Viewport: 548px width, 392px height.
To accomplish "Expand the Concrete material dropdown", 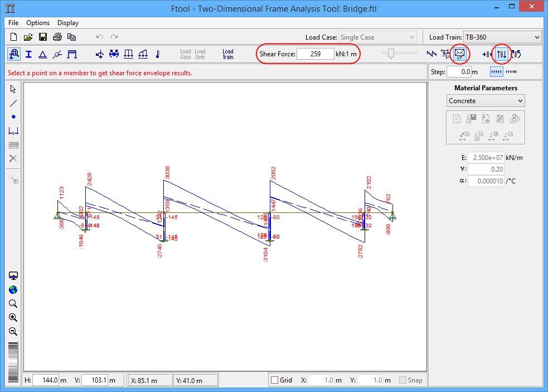I will pos(486,101).
